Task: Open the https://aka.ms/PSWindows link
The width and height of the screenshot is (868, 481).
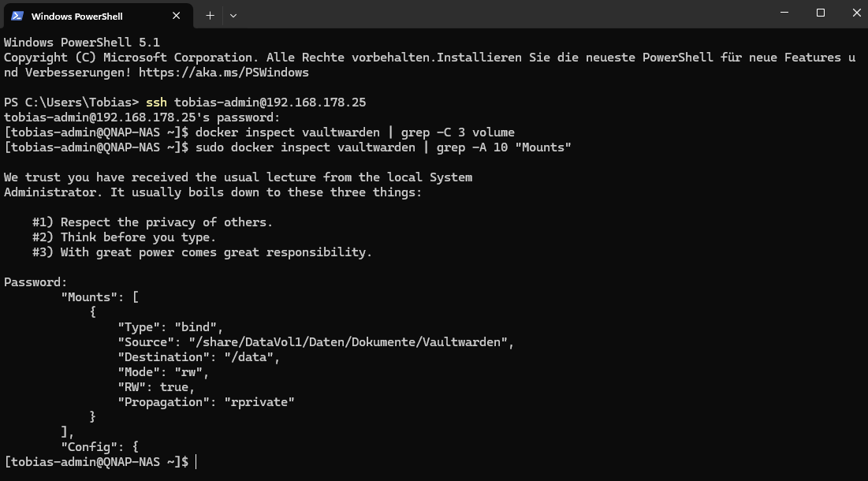Action: (224, 73)
